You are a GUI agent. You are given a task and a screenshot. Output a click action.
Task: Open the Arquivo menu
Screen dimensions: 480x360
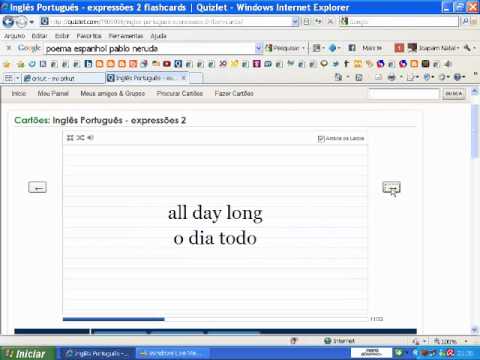[14, 36]
